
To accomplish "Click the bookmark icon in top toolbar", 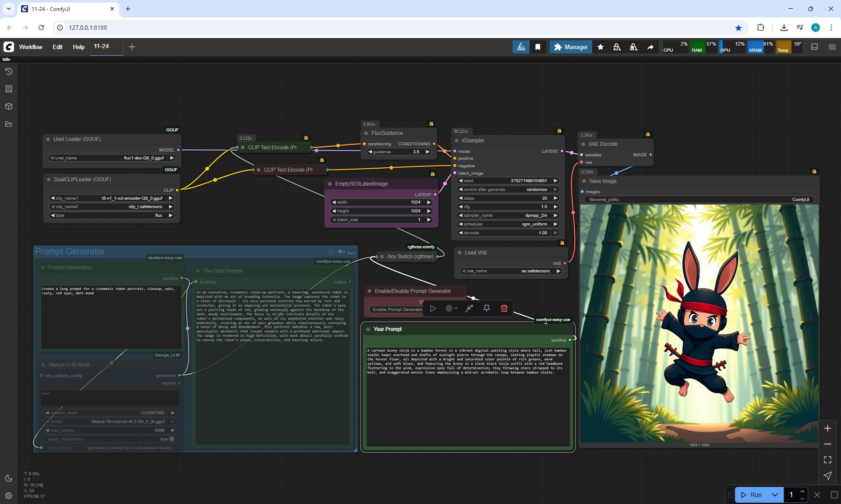I will (x=538, y=47).
